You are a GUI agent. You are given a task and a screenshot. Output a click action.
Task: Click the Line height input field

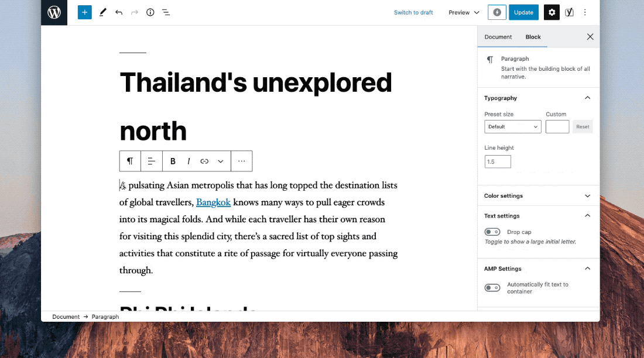tap(498, 161)
